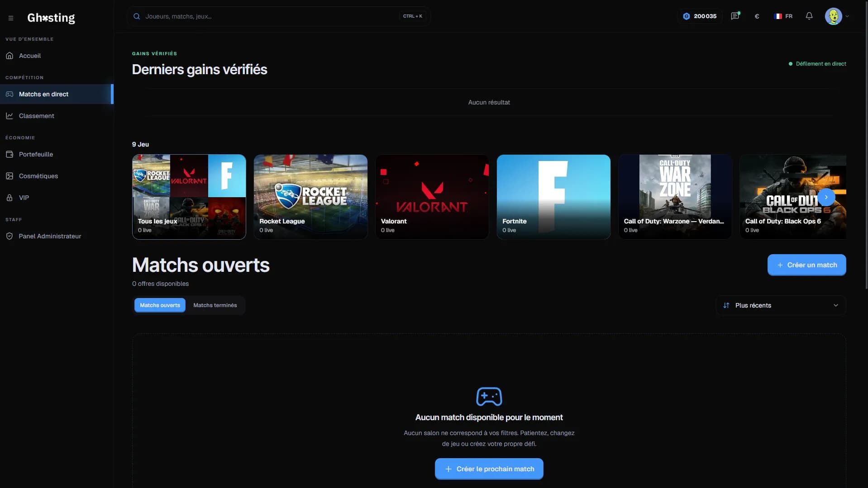Open the coin balance 200035

point(700,16)
